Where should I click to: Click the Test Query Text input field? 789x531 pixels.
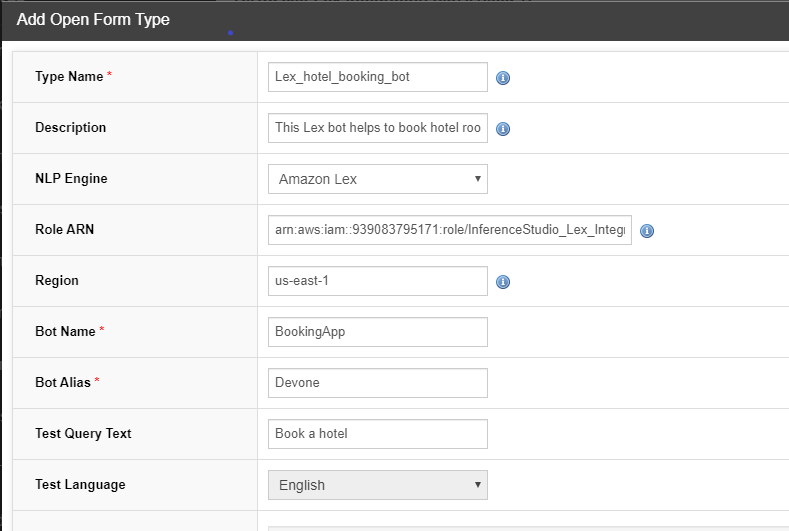(378, 434)
